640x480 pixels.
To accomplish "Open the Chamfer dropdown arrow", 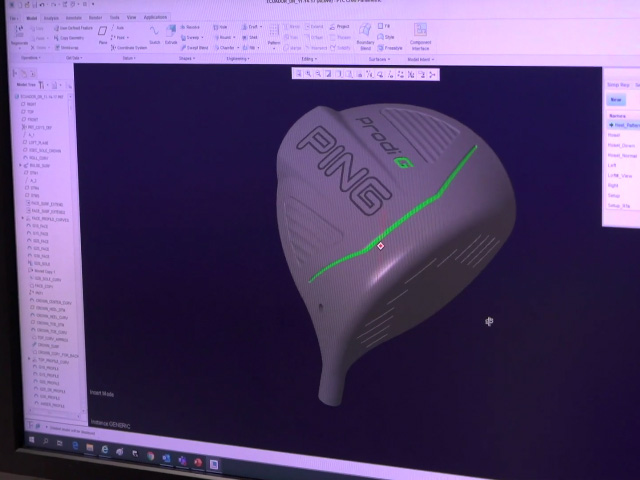I will click(x=238, y=48).
